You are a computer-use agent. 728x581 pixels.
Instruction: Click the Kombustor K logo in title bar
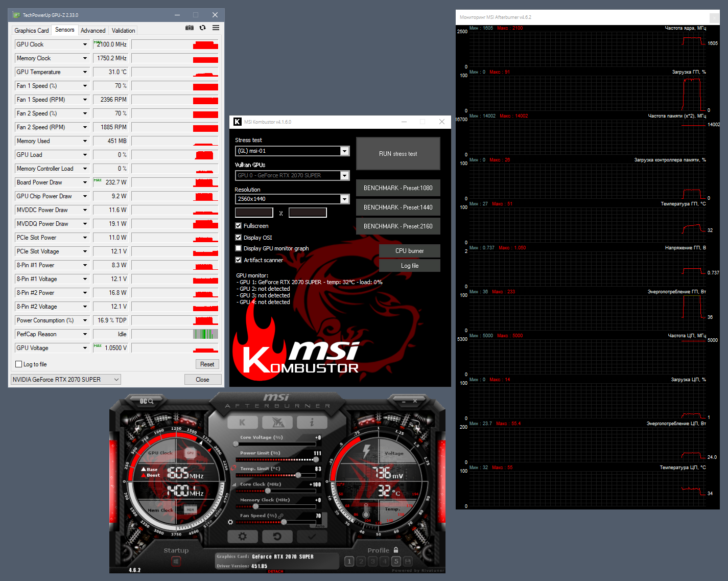coord(238,122)
